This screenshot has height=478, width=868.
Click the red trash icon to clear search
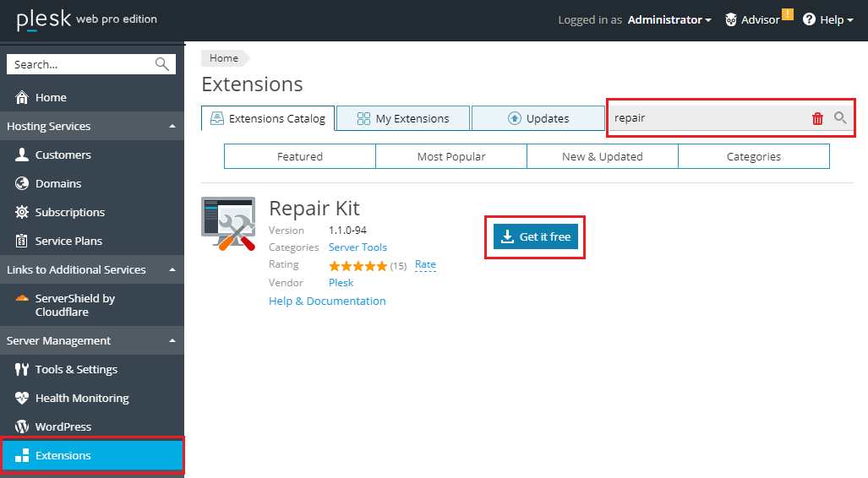[817, 119]
